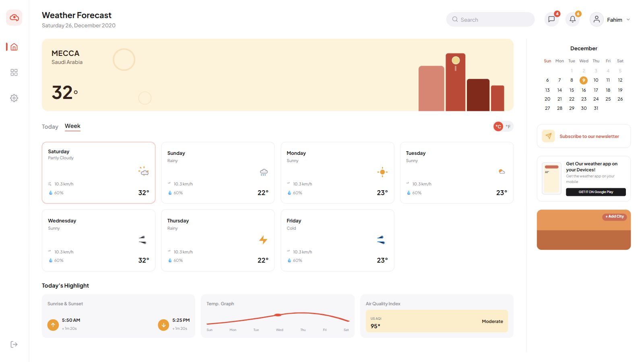Open the Settings gear in sidebar

click(14, 98)
